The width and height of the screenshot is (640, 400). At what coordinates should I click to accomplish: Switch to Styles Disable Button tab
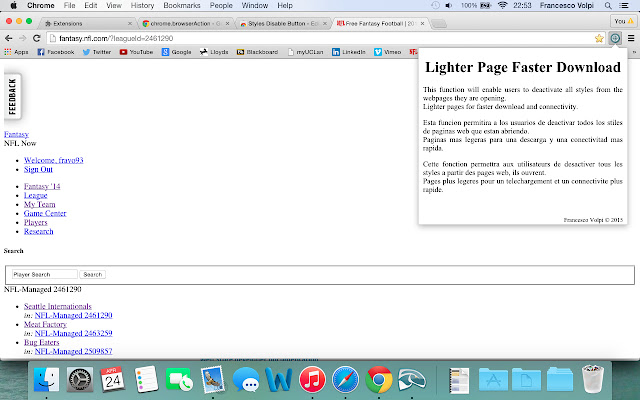(283, 24)
